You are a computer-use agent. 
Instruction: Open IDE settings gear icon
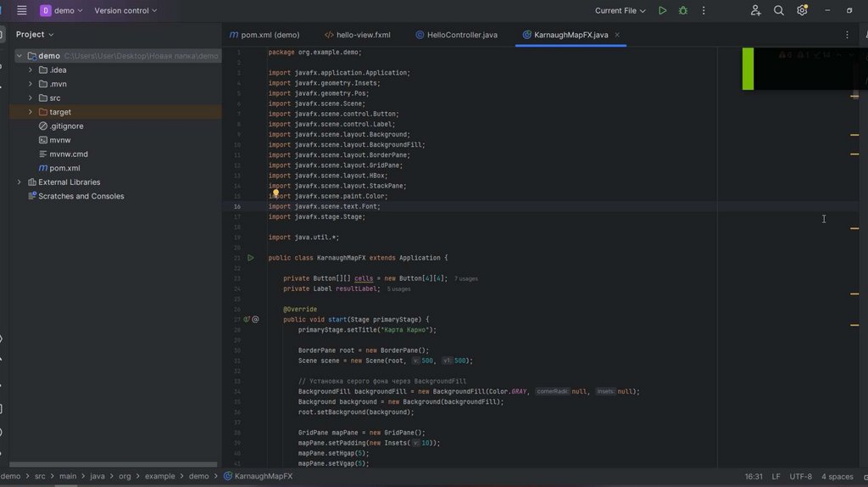pyautogui.click(x=802, y=11)
